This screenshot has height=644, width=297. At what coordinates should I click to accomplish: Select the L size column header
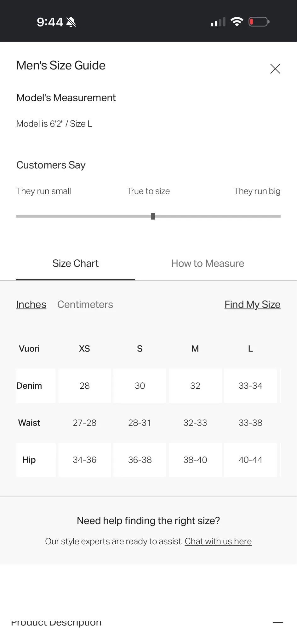click(250, 348)
